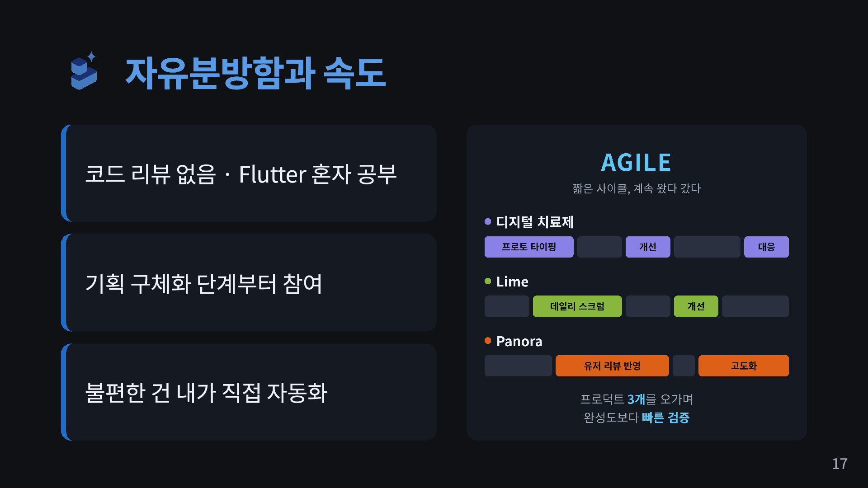Select the 코드 리뷰 없음 card
Viewport: 868px width, 488px height.
249,173
